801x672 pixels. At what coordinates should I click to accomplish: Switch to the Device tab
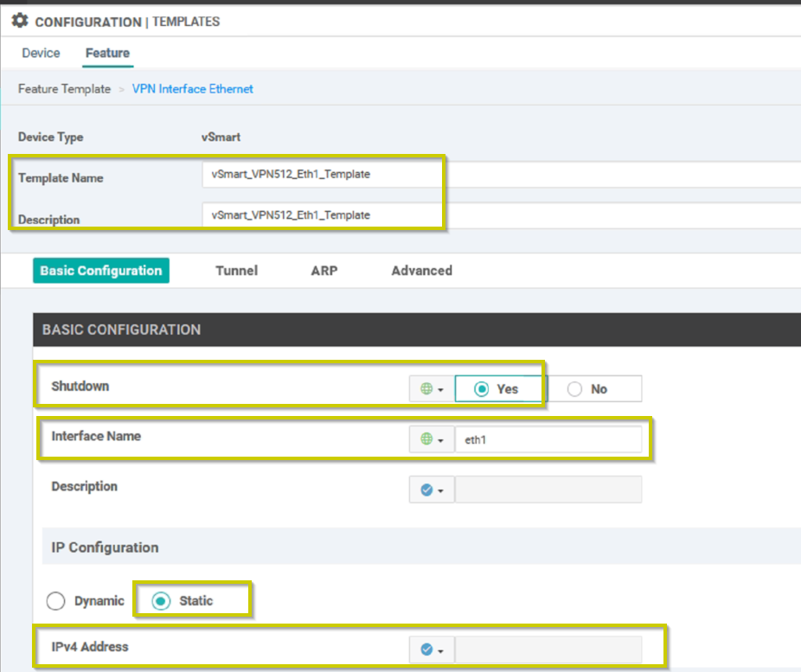point(41,53)
